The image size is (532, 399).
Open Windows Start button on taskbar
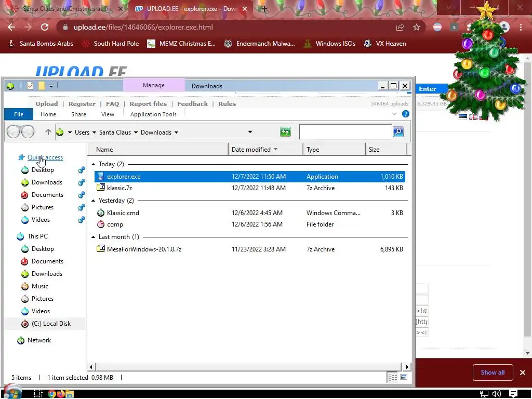(x=13, y=393)
